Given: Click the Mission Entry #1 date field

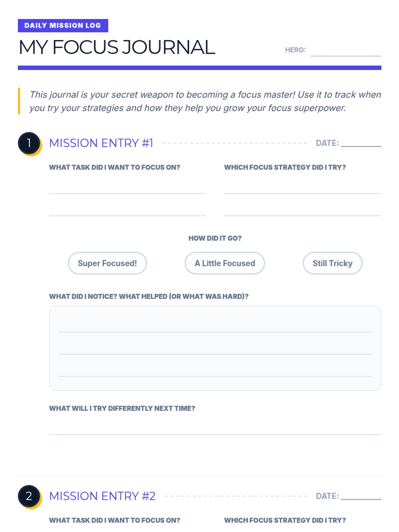Looking at the screenshot, I should 361,143.
